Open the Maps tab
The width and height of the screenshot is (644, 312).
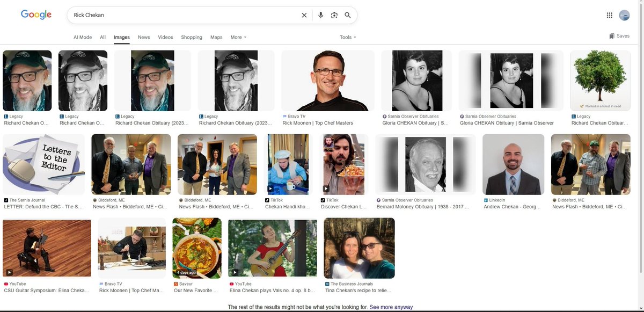[x=216, y=37]
